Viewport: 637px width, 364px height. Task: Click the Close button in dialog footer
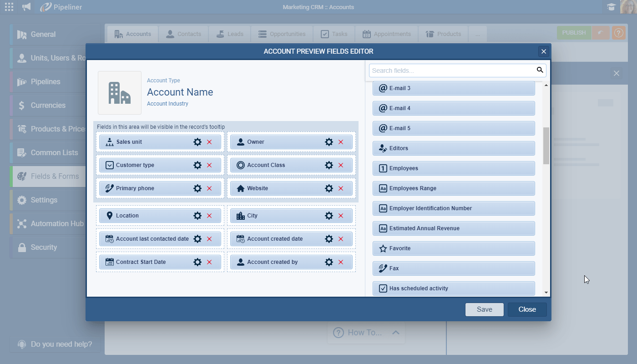pyautogui.click(x=527, y=309)
